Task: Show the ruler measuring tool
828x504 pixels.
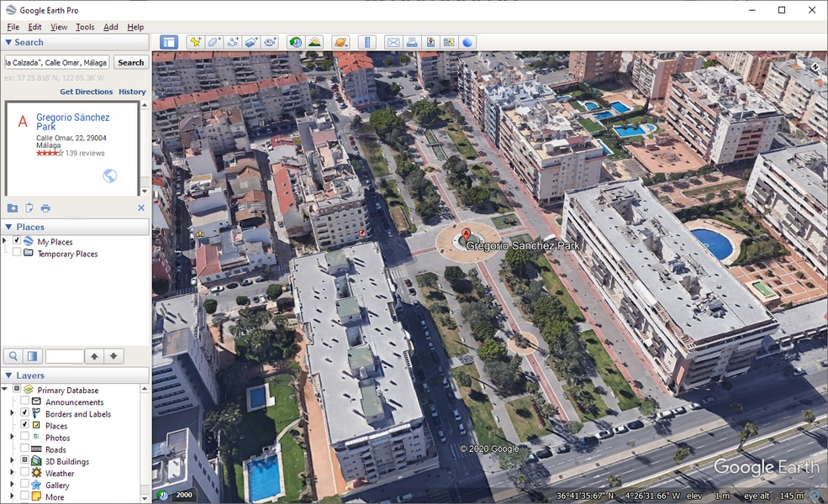Action: click(367, 42)
